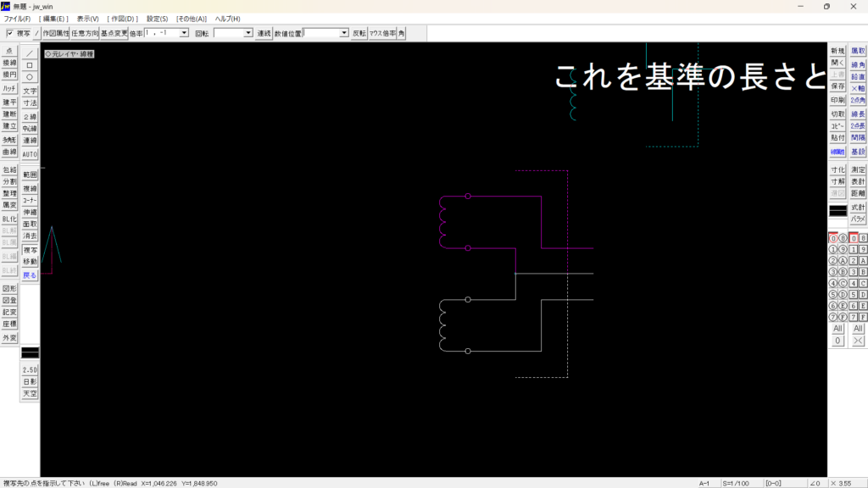
Task: Click the 反転 flip button
Action: [359, 33]
